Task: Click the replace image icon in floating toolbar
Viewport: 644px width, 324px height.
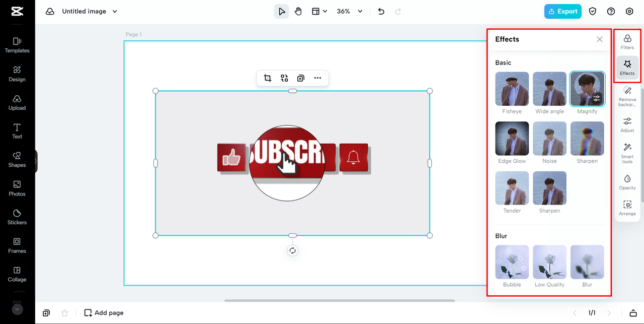Action: [x=284, y=78]
